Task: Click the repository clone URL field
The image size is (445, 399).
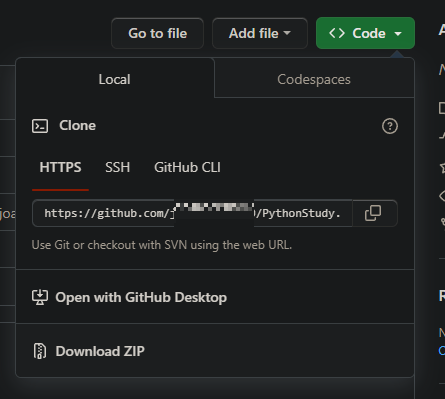Action: coord(192,213)
